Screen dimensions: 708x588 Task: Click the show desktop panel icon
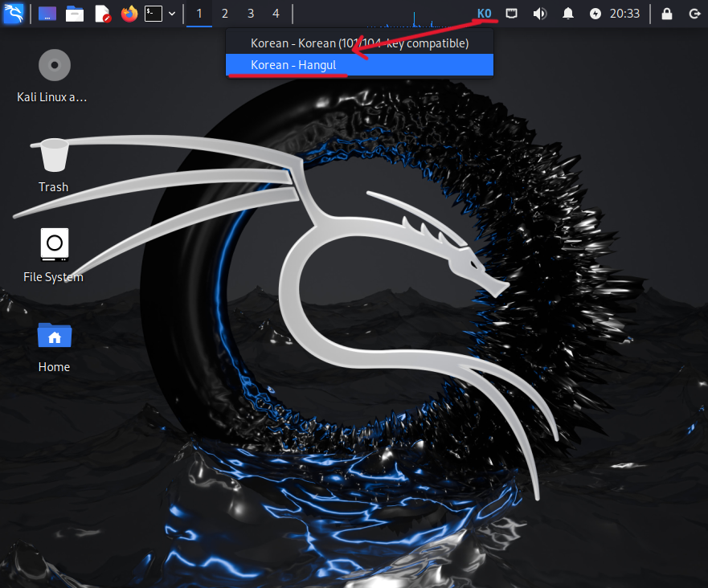coord(47,14)
